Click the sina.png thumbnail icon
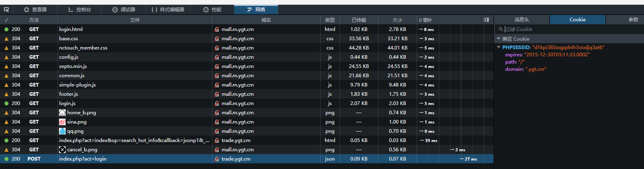This screenshot has height=169, width=644. point(62,122)
